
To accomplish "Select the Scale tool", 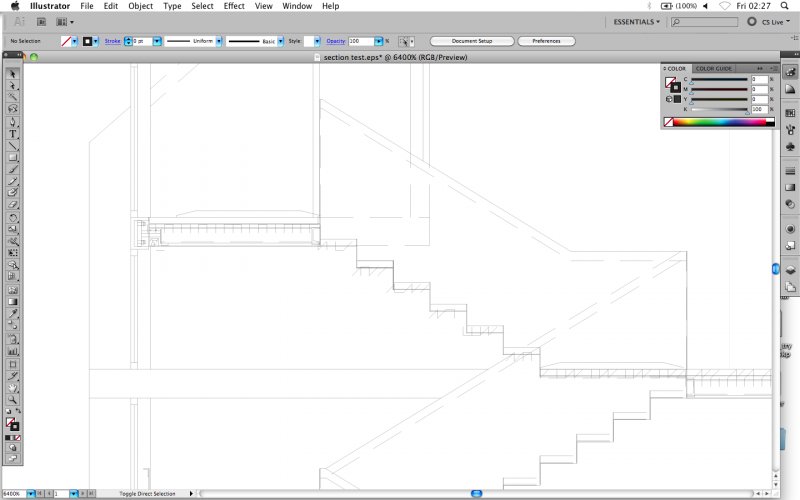I will tap(13, 229).
